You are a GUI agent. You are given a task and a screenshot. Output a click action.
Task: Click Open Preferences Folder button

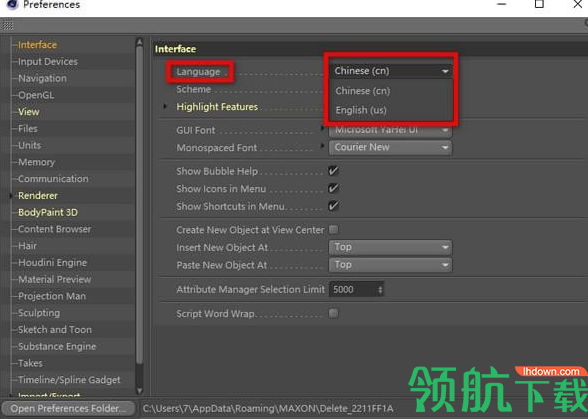[68, 408]
